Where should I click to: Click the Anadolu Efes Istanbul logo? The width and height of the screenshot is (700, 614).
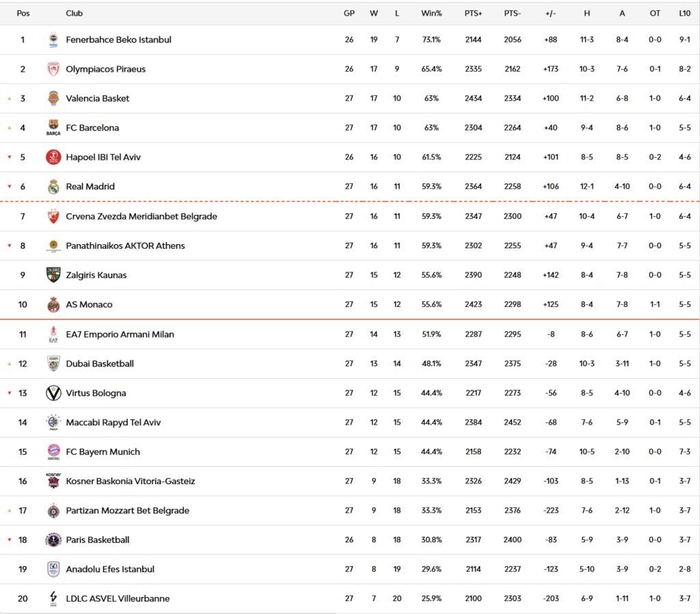[x=53, y=570]
